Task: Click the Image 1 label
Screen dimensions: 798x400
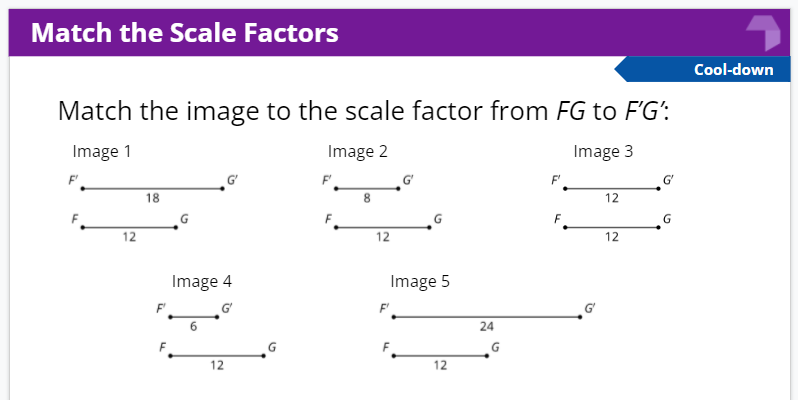Action: coord(102,151)
